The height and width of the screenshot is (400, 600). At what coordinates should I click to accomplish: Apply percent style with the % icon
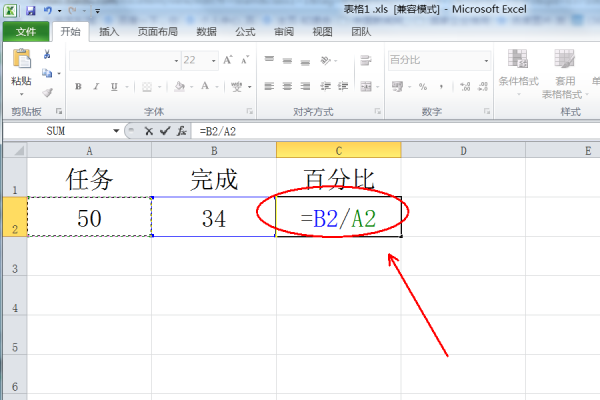tap(423, 87)
